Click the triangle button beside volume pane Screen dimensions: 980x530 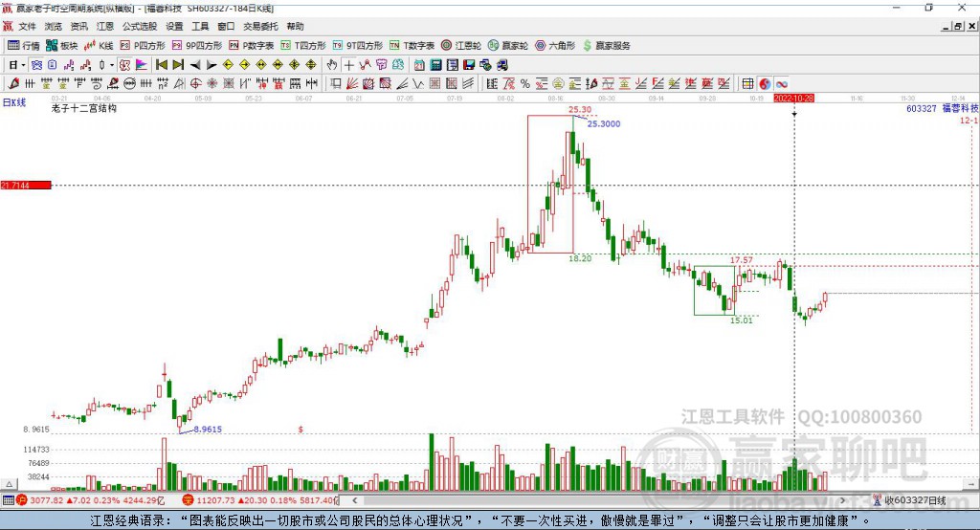coord(9,484)
